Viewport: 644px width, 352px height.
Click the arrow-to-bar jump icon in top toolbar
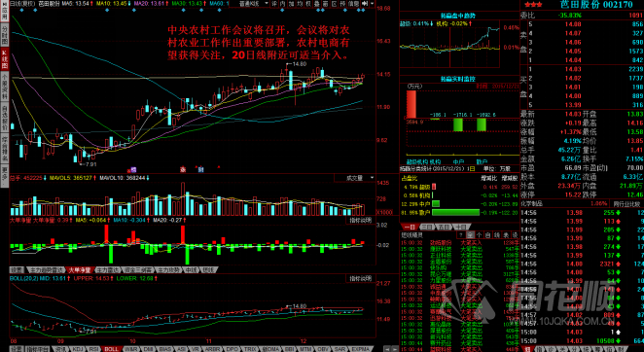coord(365,4)
